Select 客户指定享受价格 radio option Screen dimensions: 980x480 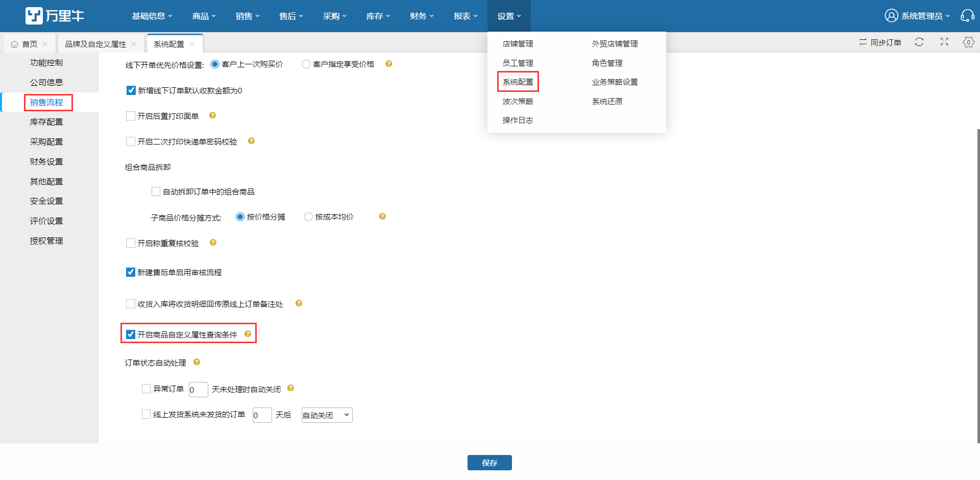coord(306,64)
